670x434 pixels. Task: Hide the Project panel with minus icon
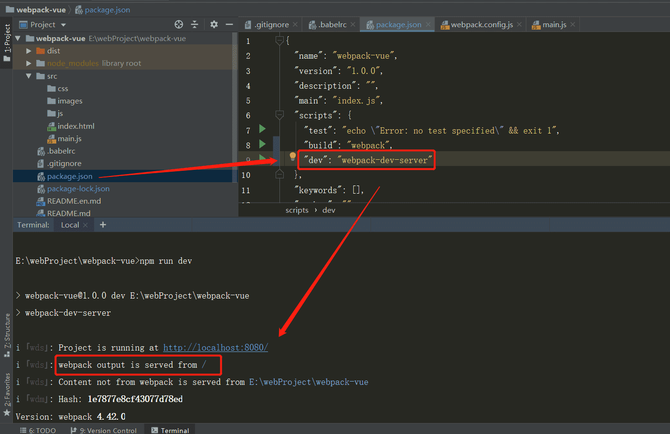click(229, 25)
